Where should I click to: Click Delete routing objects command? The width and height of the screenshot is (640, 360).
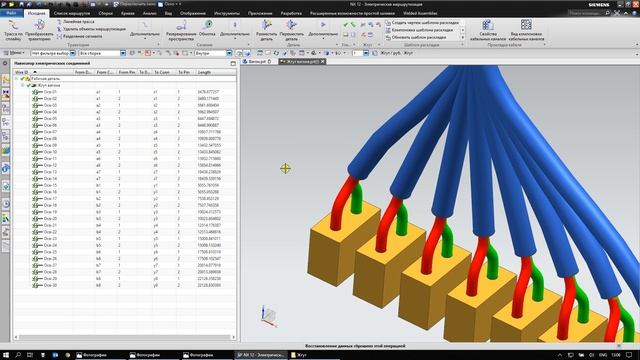pos(91,29)
